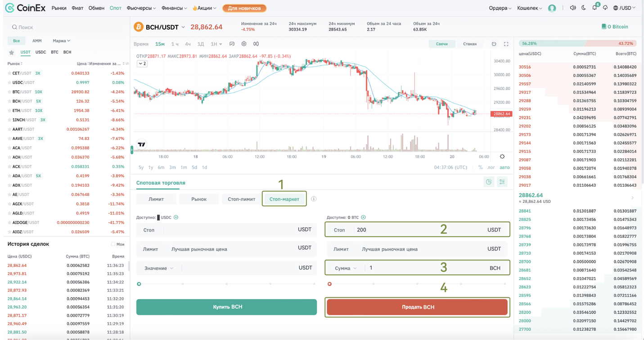Open BCH/USDT pair selector dropdown
644x340 pixels.
(x=183, y=27)
